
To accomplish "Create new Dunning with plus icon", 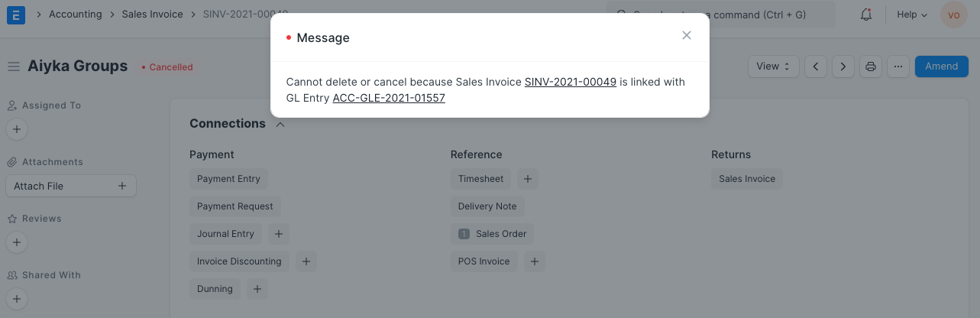I will [257, 289].
